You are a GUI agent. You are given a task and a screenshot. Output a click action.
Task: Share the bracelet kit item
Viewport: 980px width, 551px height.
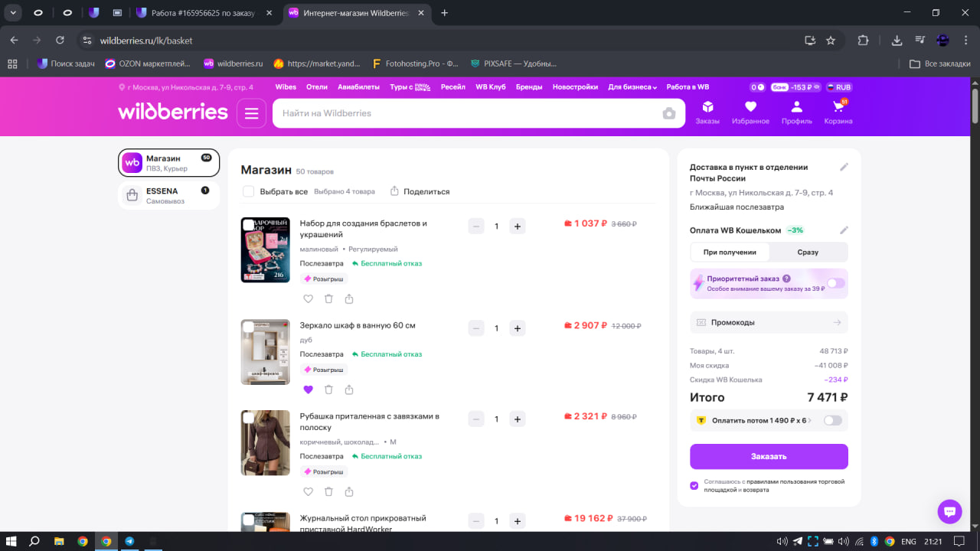pos(349,299)
